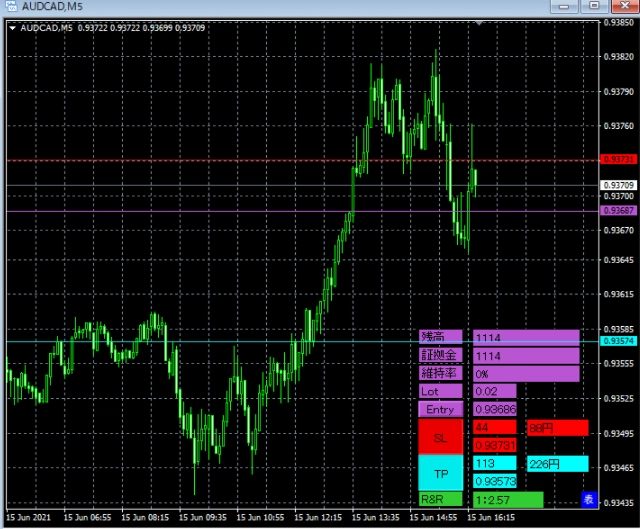
Task: Click the red 0.93731 price tag on axis
Action: (x=618, y=159)
